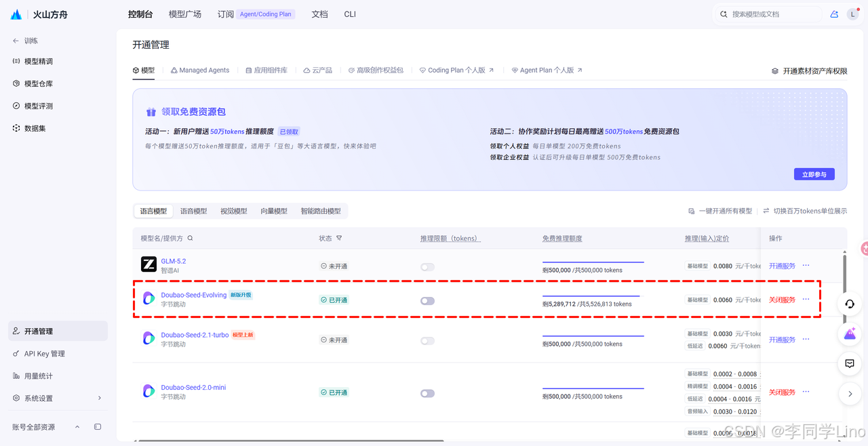Click 开通素材资产库权限
This screenshot has height=446, width=868.
[810, 71]
